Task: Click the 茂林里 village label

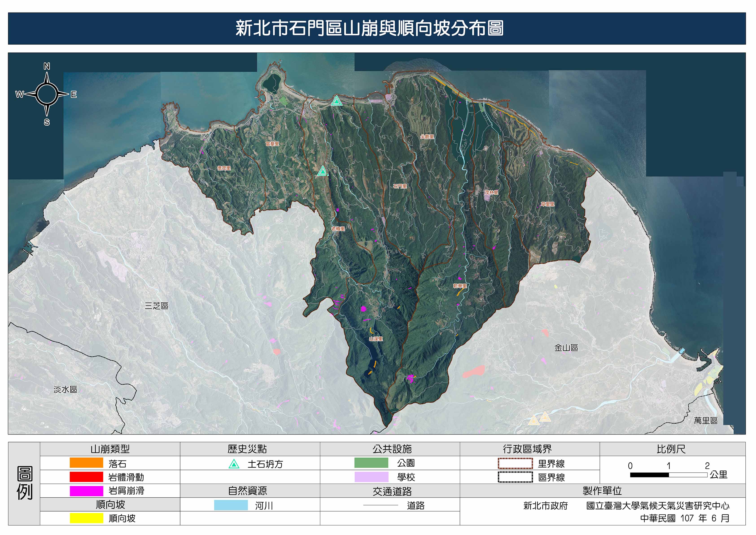Action: (x=491, y=192)
